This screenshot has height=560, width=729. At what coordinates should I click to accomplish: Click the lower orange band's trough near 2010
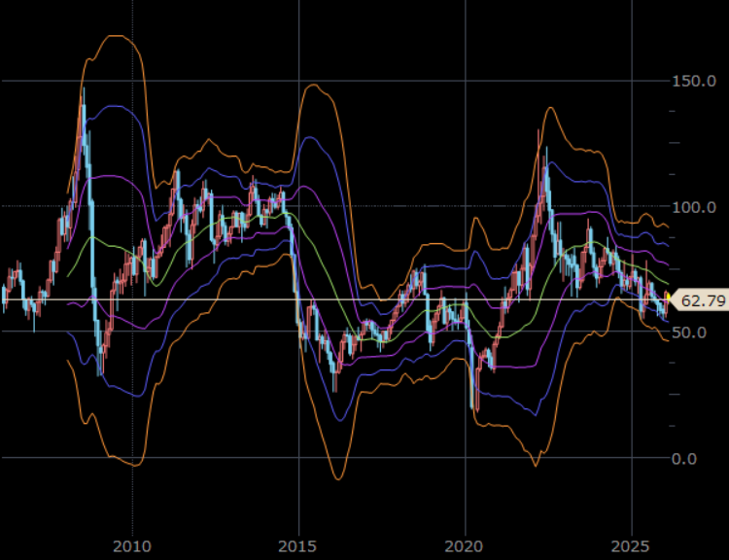coord(134,465)
